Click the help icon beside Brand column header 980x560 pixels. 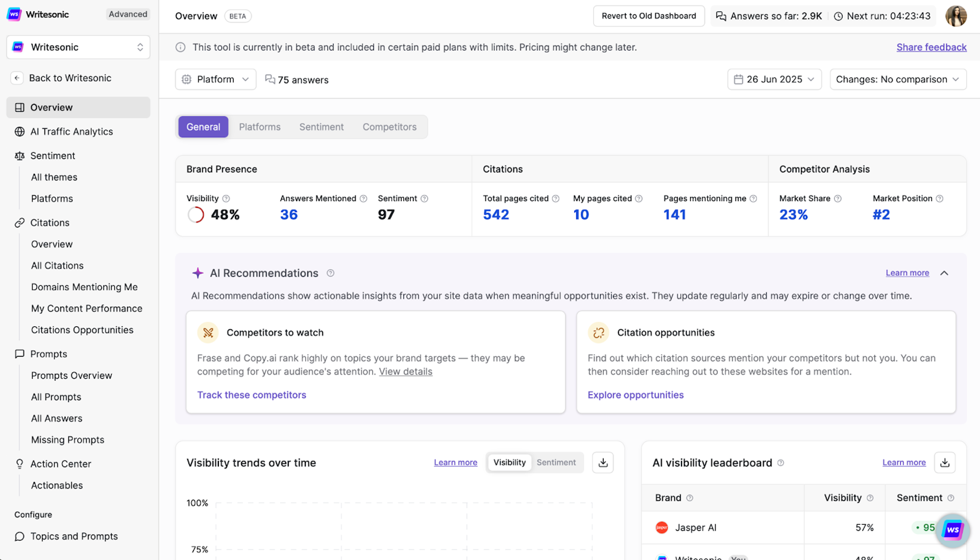coord(690,498)
